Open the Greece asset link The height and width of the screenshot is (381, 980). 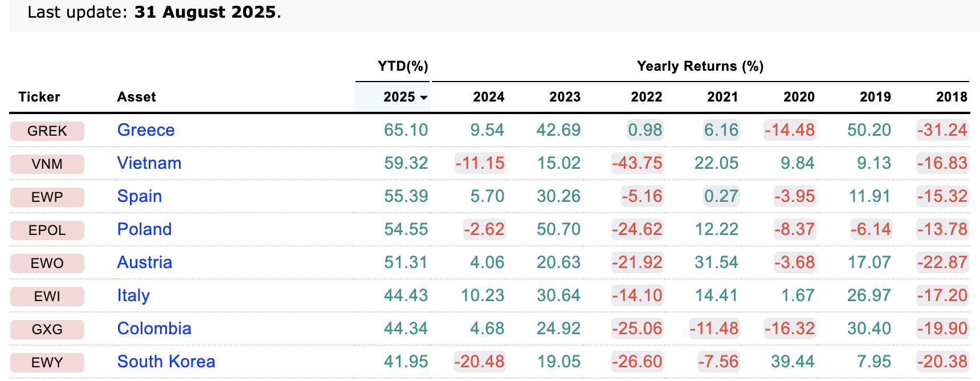tap(146, 130)
